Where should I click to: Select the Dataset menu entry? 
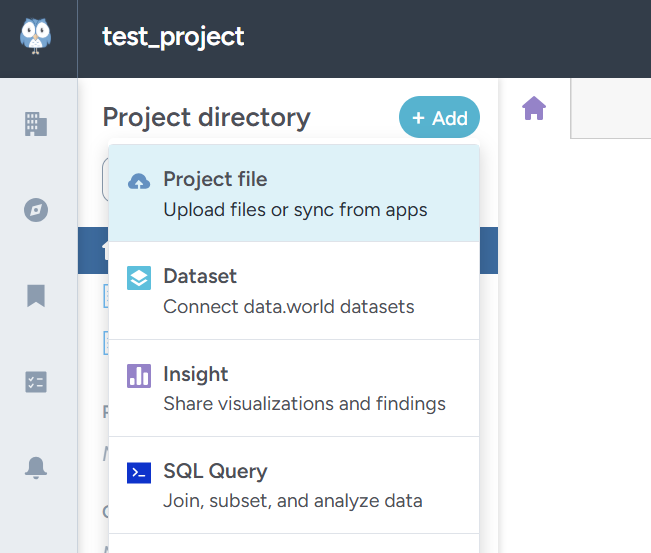click(x=294, y=291)
